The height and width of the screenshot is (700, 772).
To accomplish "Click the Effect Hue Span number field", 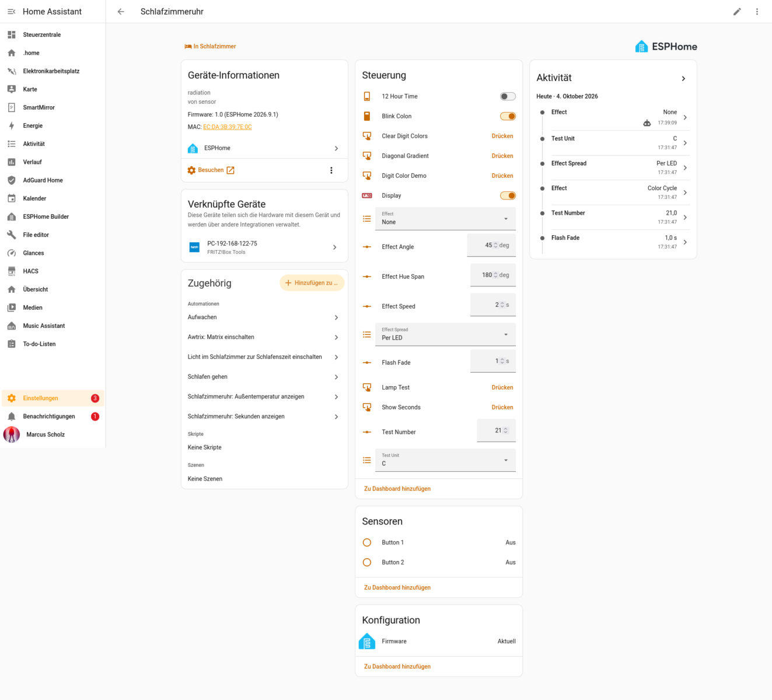I will (x=493, y=275).
